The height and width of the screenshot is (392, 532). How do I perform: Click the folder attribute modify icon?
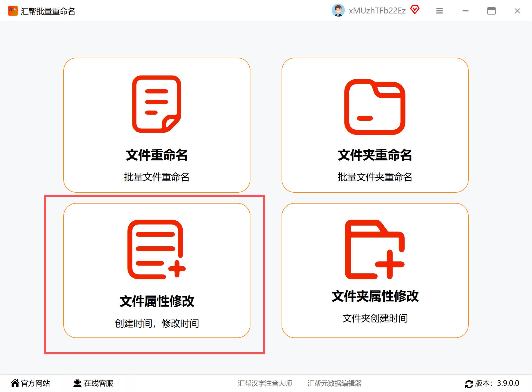(x=375, y=249)
